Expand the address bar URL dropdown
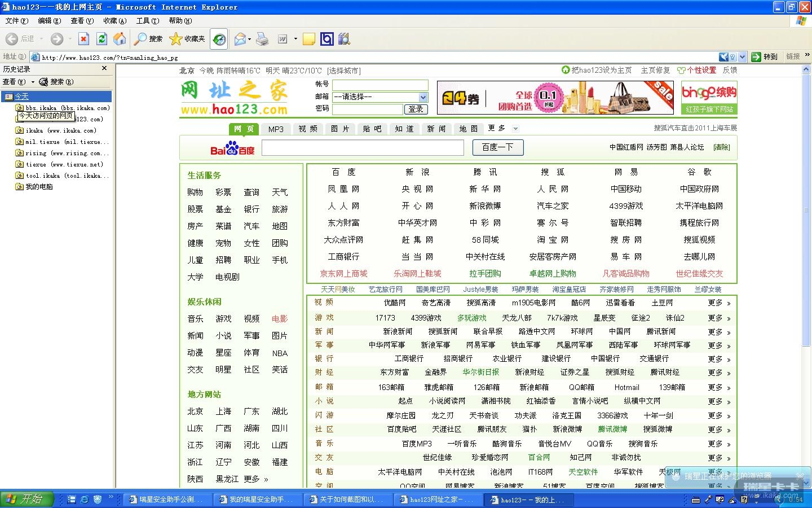The height and width of the screenshot is (508, 812). click(x=742, y=57)
